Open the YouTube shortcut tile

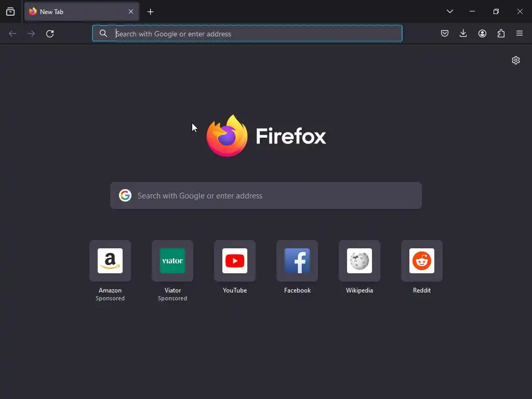click(x=235, y=261)
